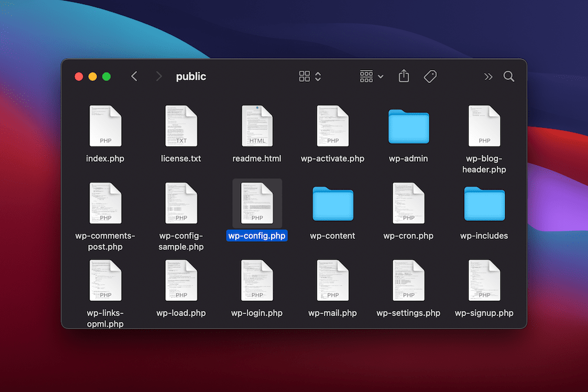Click the public folder title
The width and height of the screenshot is (588, 392).
tap(191, 77)
